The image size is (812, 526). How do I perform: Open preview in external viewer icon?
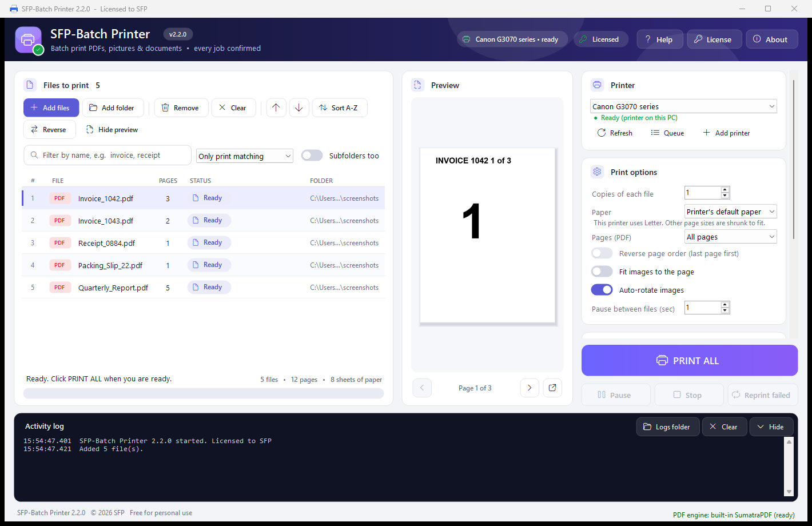[x=552, y=388]
